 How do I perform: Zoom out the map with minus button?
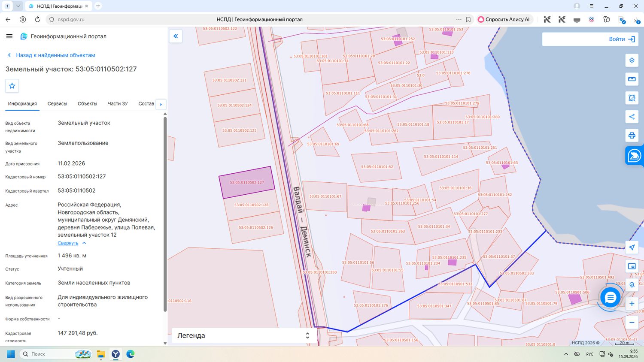click(632, 323)
